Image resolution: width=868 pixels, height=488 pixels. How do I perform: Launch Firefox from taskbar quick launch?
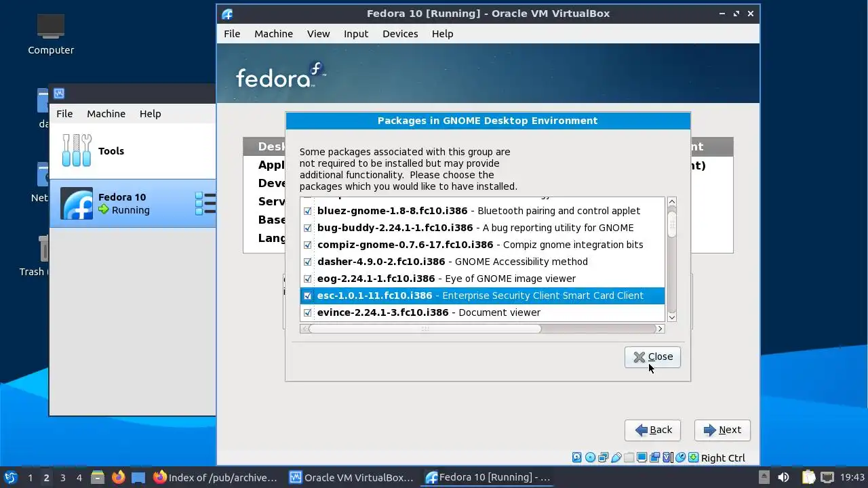click(119, 477)
